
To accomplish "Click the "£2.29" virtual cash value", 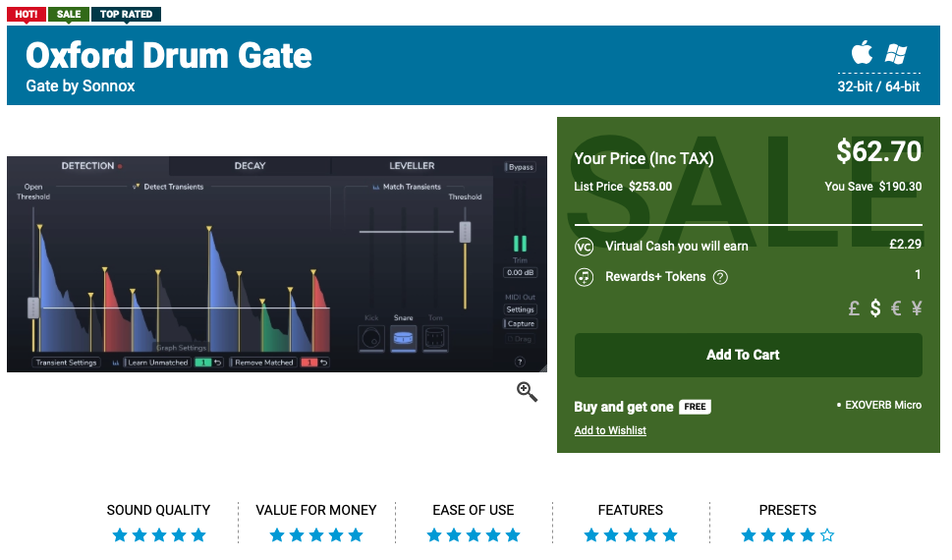I will 905,245.
